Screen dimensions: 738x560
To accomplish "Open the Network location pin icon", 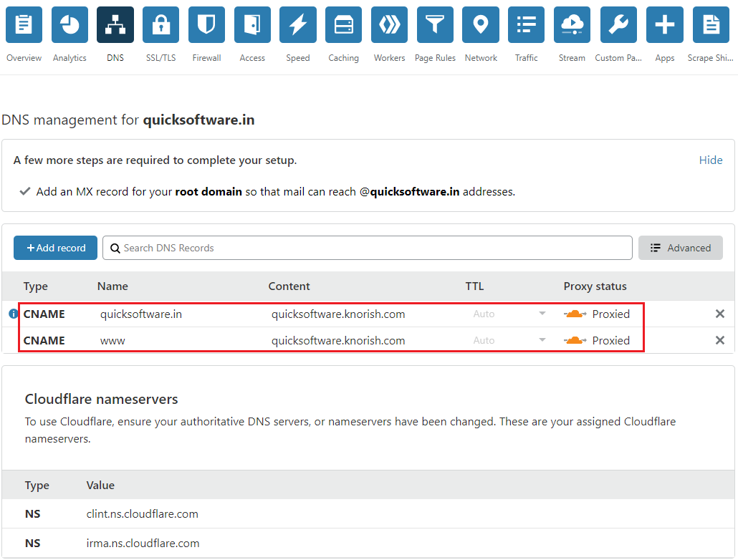I will click(x=481, y=24).
